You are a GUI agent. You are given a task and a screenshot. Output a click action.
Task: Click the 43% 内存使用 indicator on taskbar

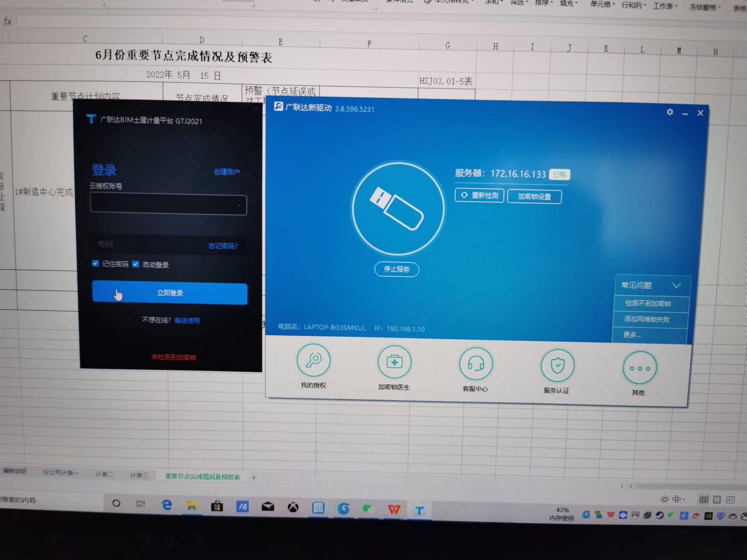[x=562, y=514]
